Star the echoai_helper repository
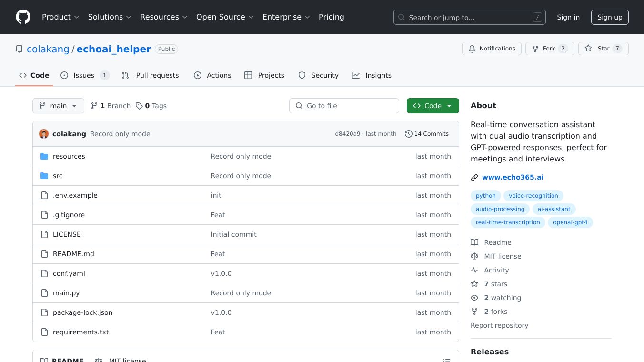644x362 pixels. pos(603,49)
